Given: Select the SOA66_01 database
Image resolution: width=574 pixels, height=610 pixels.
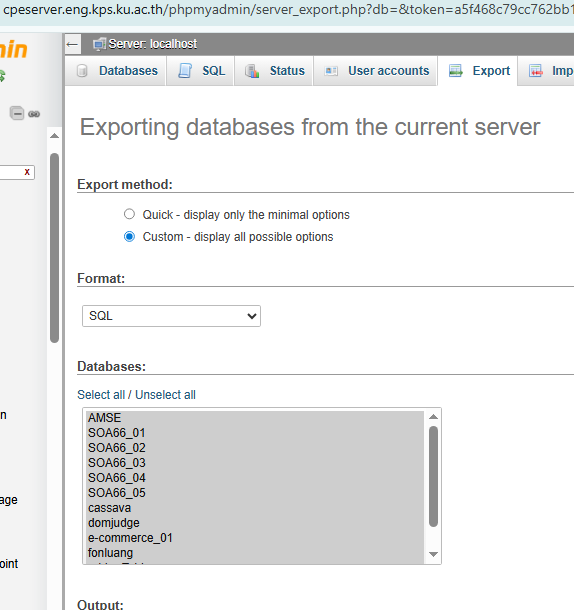Looking at the screenshot, I should [x=255, y=433].
